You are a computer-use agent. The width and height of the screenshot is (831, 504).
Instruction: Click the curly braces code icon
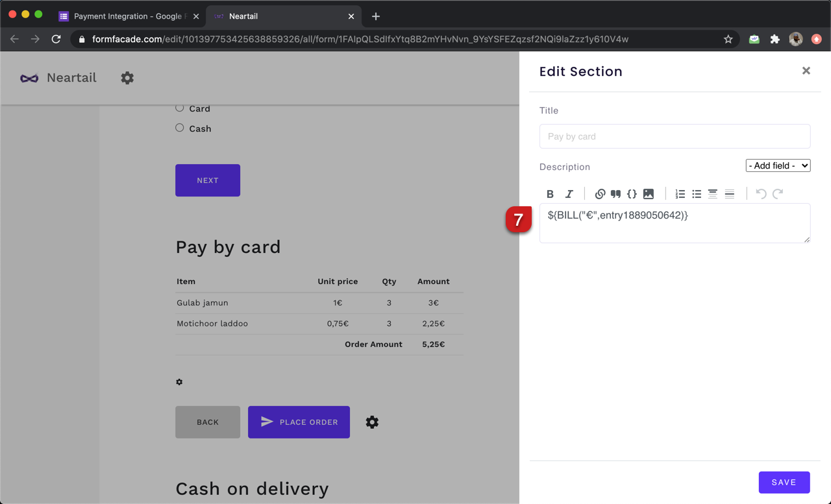pos(632,194)
